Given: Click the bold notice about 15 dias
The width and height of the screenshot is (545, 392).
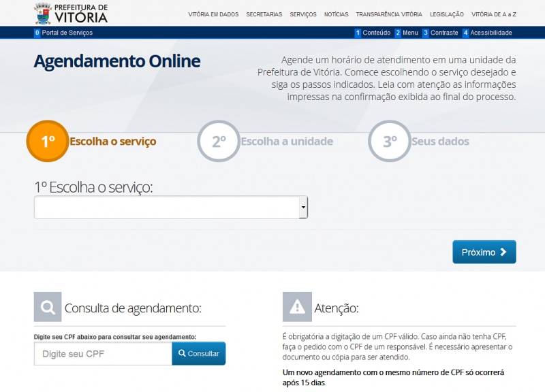Looking at the screenshot, I should coord(393,378).
